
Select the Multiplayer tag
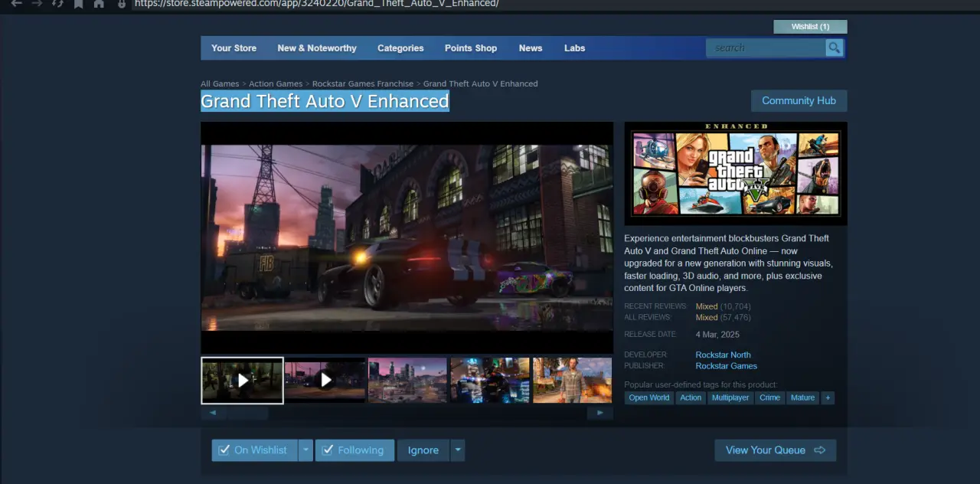730,397
